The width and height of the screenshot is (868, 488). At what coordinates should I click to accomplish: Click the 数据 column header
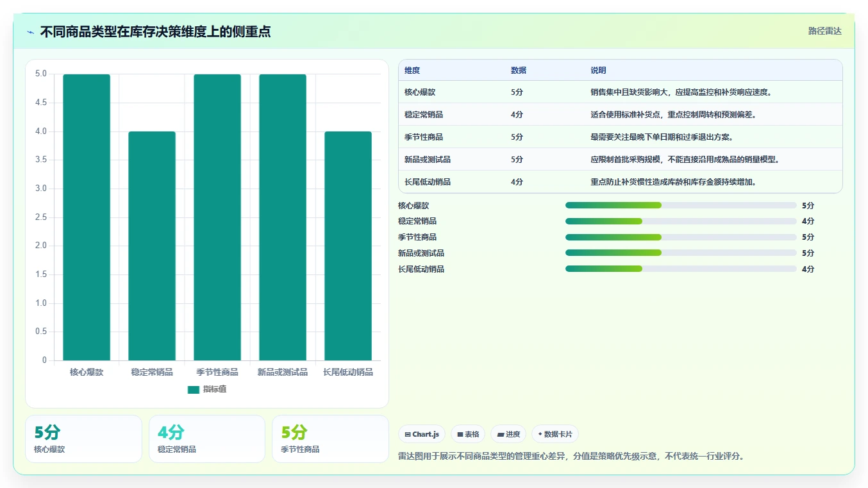click(519, 71)
